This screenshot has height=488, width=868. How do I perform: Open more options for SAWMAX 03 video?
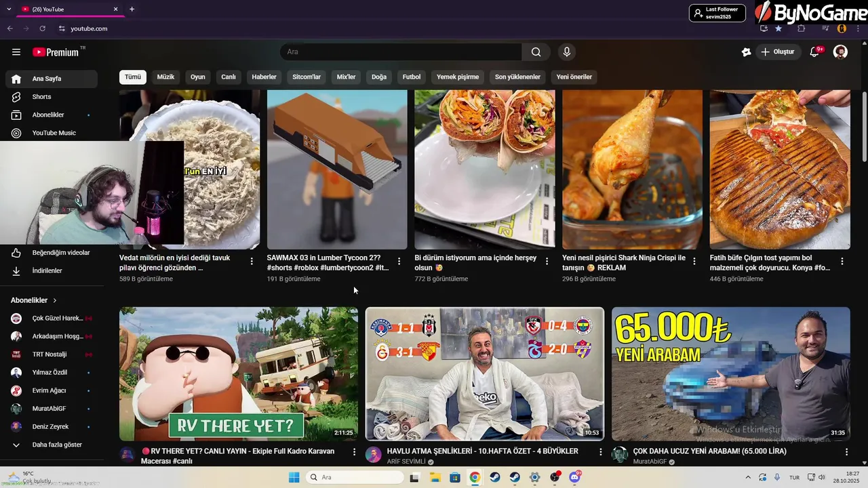pos(399,261)
